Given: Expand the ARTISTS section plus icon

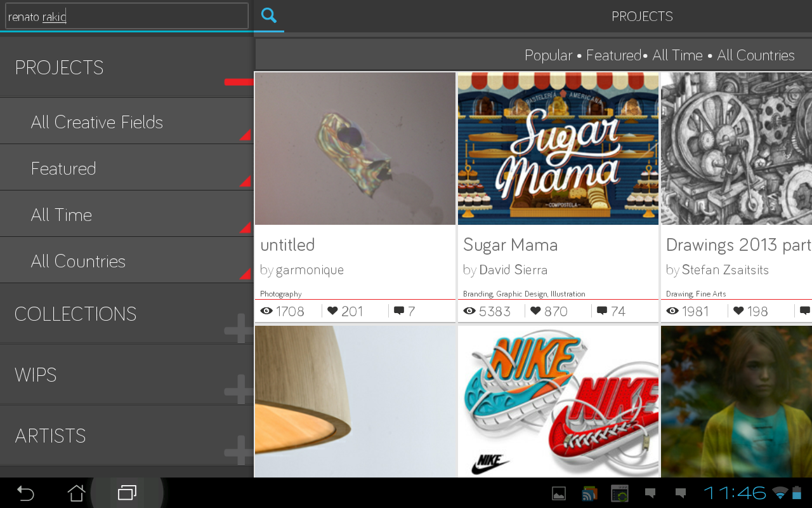Looking at the screenshot, I should point(239,450).
